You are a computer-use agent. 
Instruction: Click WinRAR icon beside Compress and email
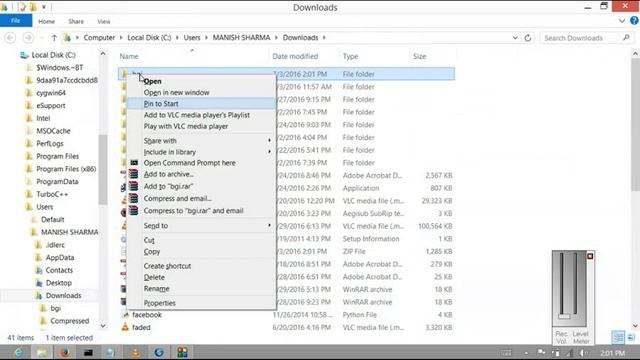pos(133,198)
